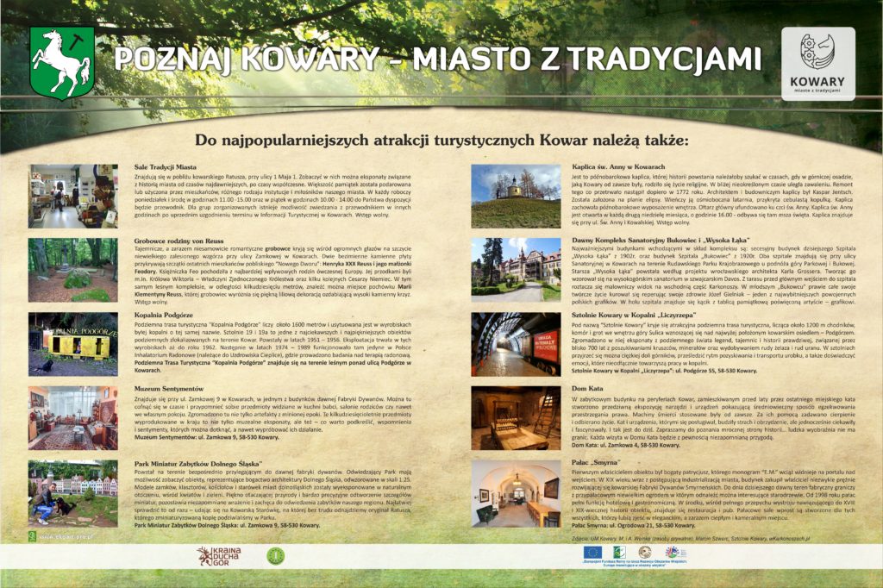This screenshot has height=588, width=883.
Task: Open the Muzeum Sentymentów photo
Action: [72, 417]
